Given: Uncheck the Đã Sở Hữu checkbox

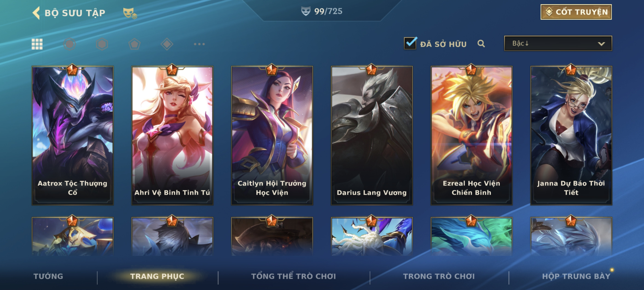Looking at the screenshot, I should (x=410, y=43).
